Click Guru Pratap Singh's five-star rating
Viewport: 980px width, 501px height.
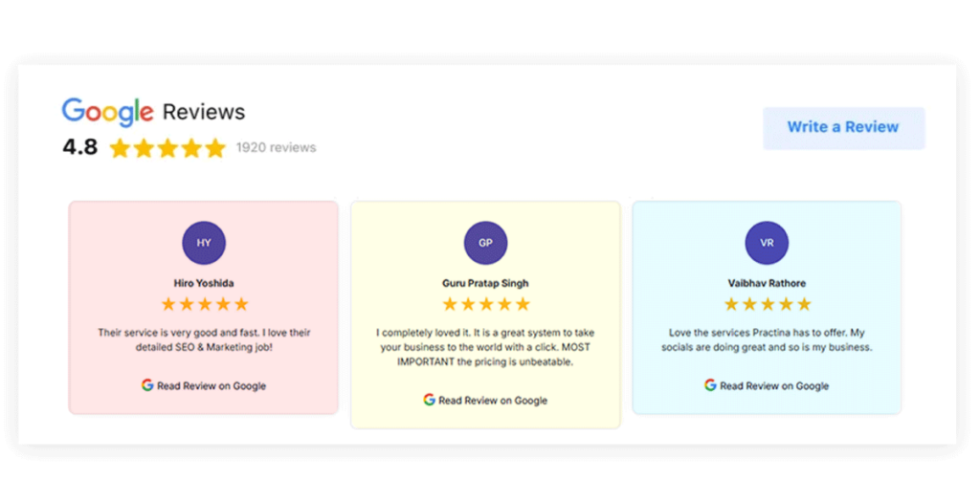485,304
